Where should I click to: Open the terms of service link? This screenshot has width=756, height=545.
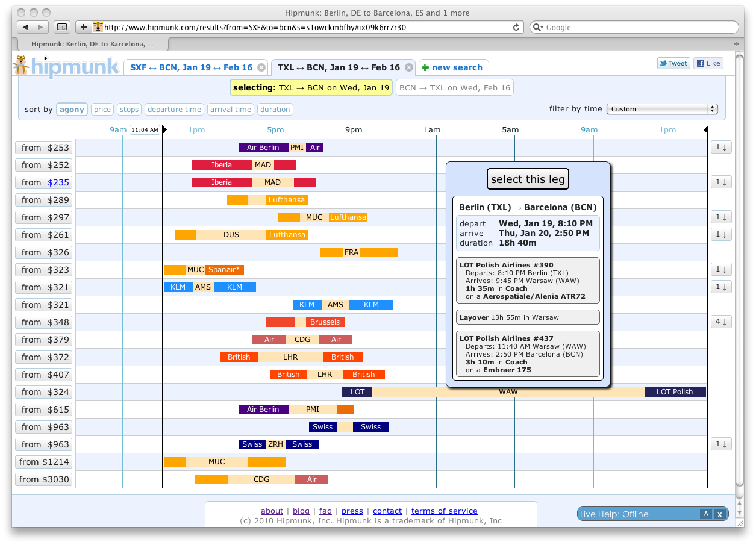tap(444, 511)
